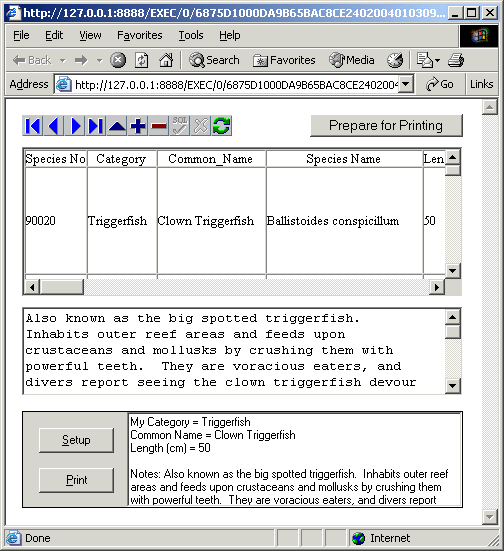Click the Stop loading icon
Viewport: 504px width, 551px height.
click(118, 60)
